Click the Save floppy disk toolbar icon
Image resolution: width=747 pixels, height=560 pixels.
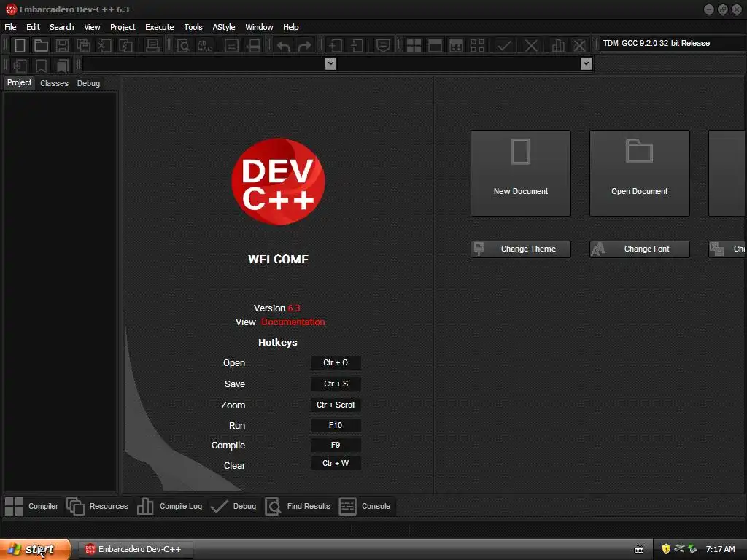62,46
